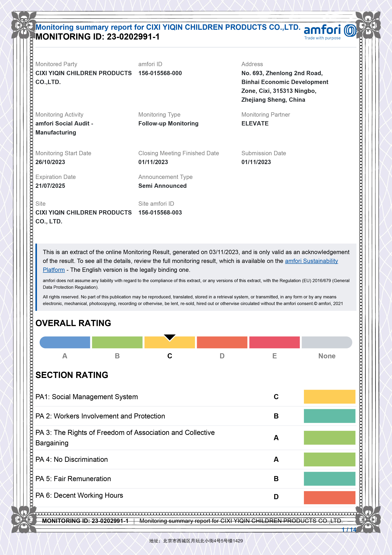Click 'PA 3: The Rights of Freedom' label
This screenshot has width=392, height=555.
(125, 438)
